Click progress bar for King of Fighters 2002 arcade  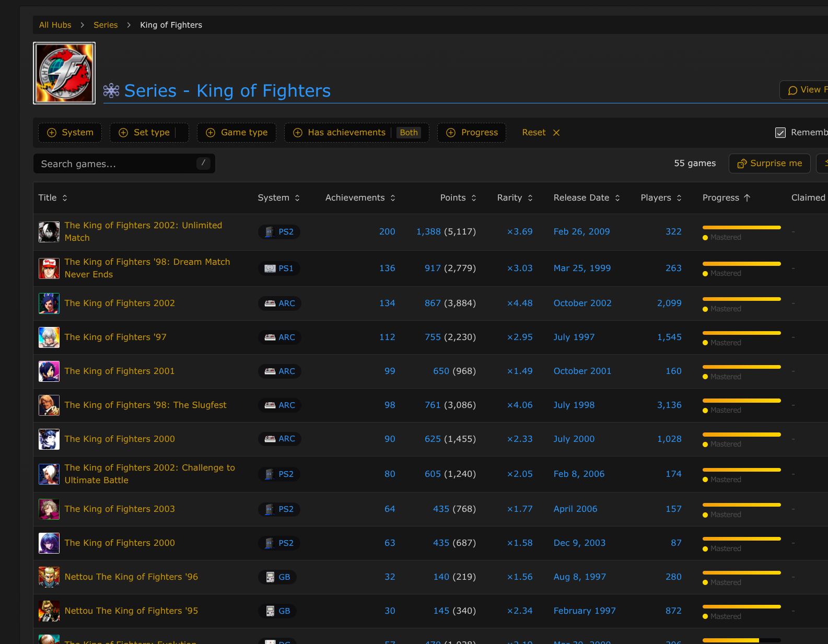741,299
